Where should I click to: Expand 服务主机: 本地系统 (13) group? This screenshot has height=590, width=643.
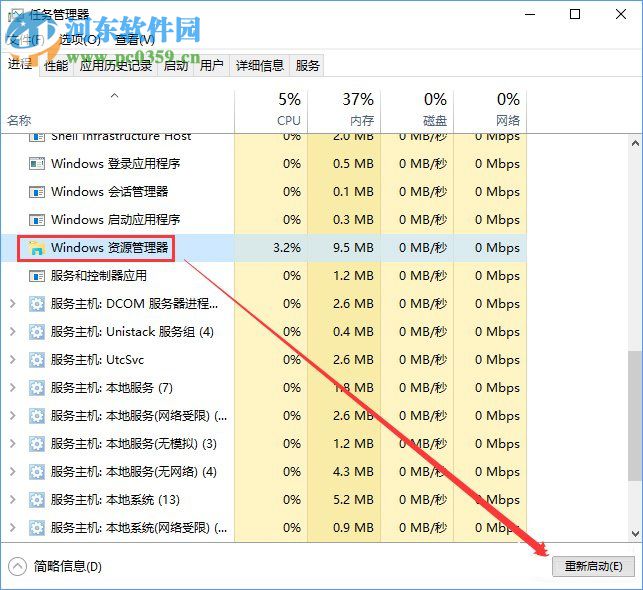coord(13,500)
